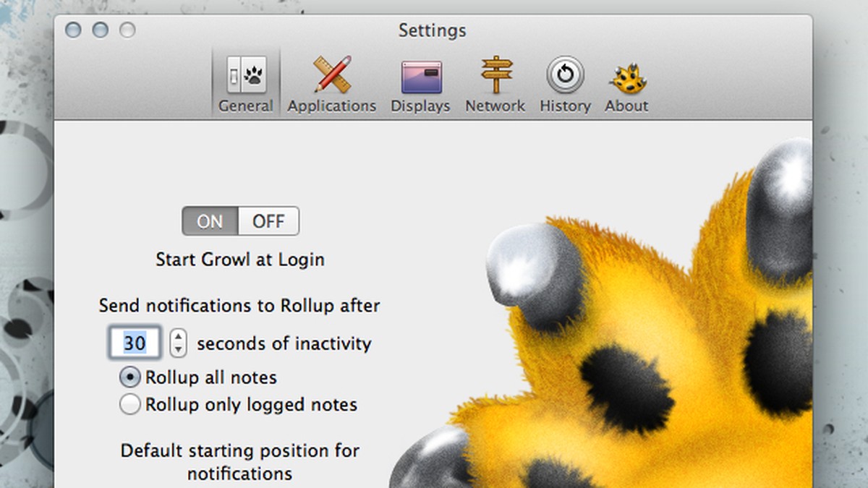Click the Settings window title bar
Image resolution: width=868 pixels, height=488 pixels.
(433, 30)
